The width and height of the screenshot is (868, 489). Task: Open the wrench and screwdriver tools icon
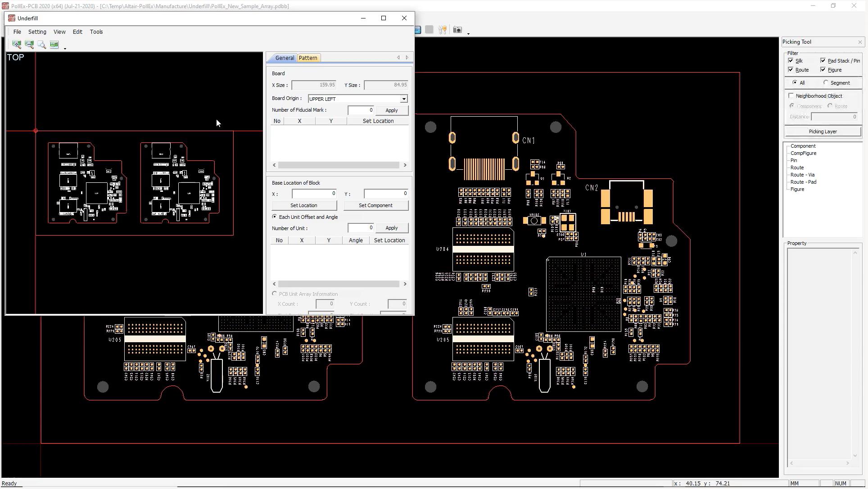pyautogui.click(x=443, y=30)
